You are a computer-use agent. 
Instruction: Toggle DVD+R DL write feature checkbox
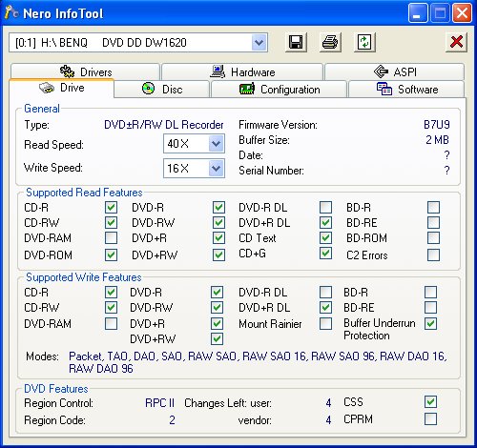[325, 308]
